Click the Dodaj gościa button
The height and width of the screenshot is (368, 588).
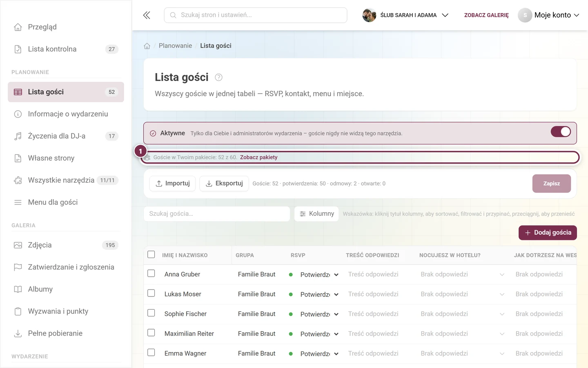coord(548,233)
